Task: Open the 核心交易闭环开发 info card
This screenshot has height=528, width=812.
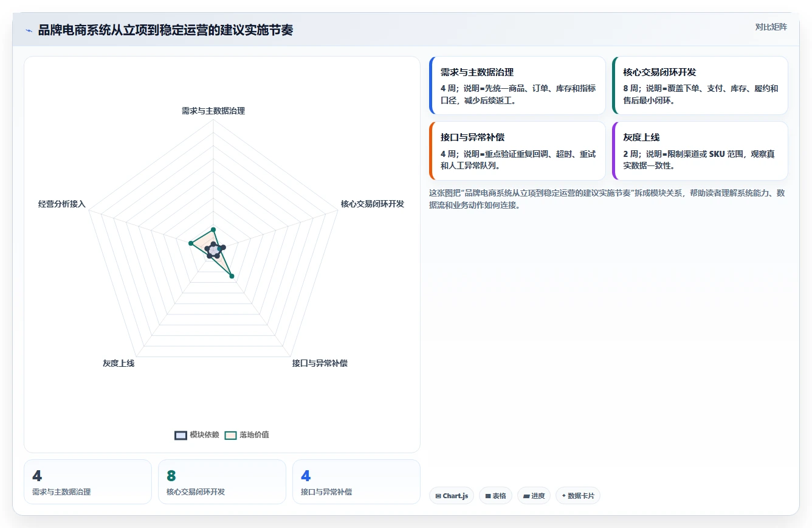Action: [x=700, y=86]
